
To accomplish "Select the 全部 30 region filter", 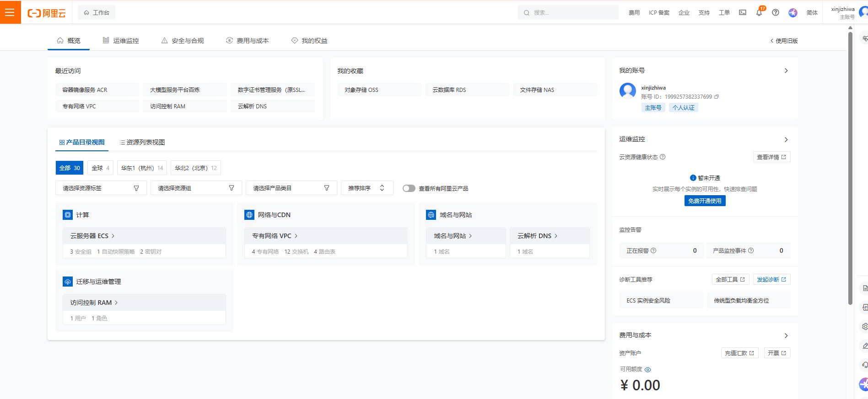I will click(x=70, y=168).
